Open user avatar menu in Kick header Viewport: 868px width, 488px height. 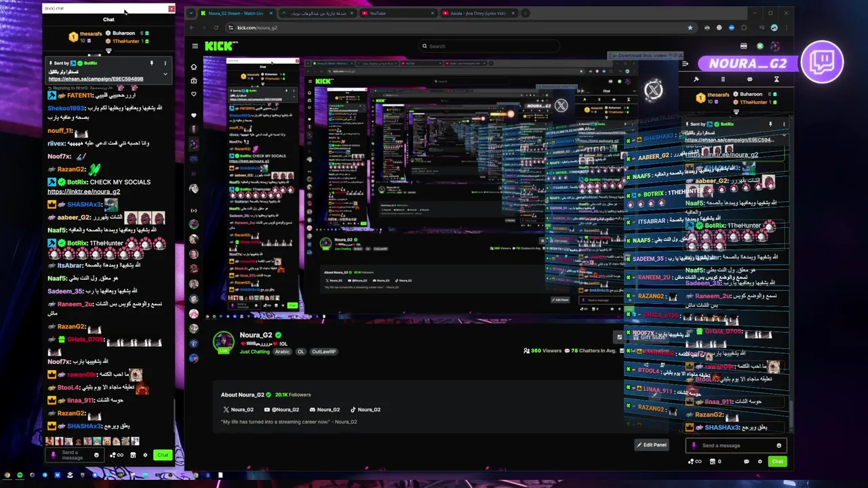pos(774,46)
